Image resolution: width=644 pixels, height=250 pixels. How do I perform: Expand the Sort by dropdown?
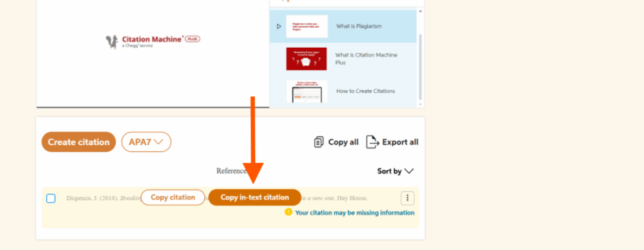tap(396, 171)
